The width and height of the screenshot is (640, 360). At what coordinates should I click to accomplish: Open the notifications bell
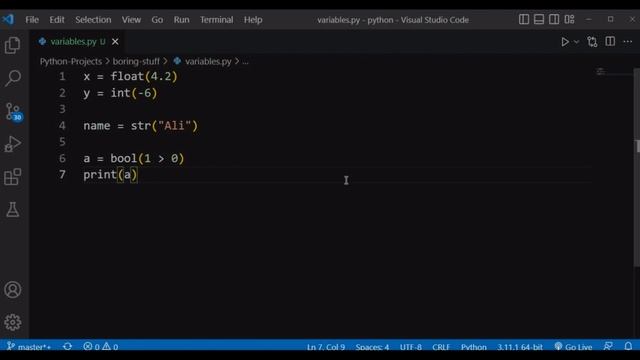pos(628,346)
